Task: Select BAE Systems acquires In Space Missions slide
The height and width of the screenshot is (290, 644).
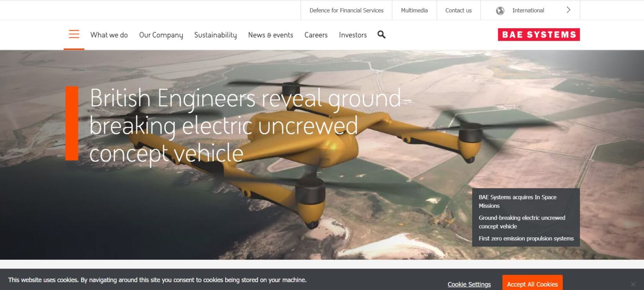Action: pyautogui.click(x=517, y=201)
